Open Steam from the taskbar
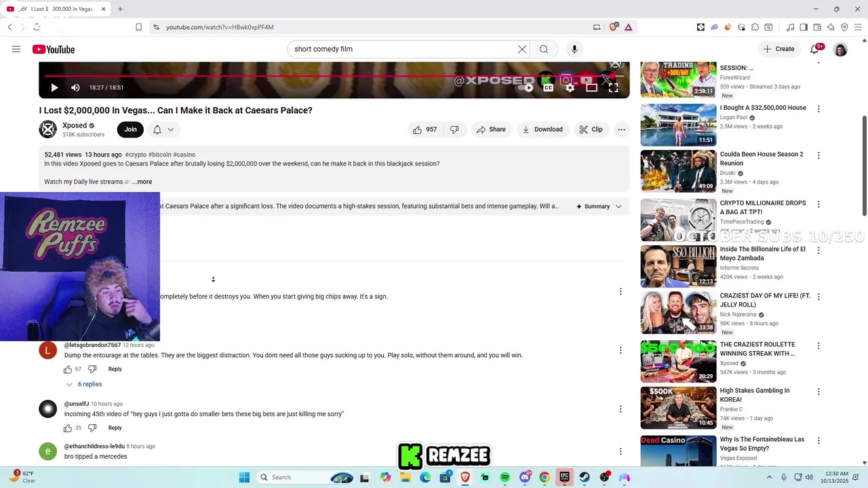 (x=585, y=477)
